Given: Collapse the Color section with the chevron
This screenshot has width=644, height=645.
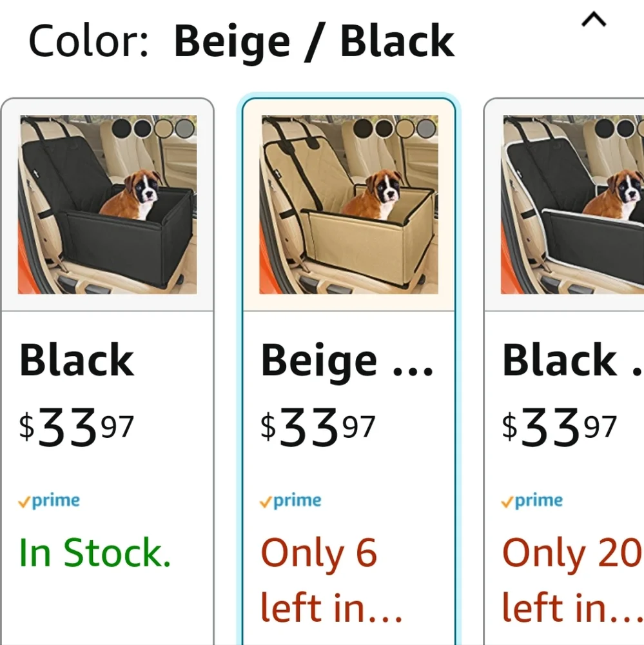Looking at the screenshot, I should coord(594,19).
